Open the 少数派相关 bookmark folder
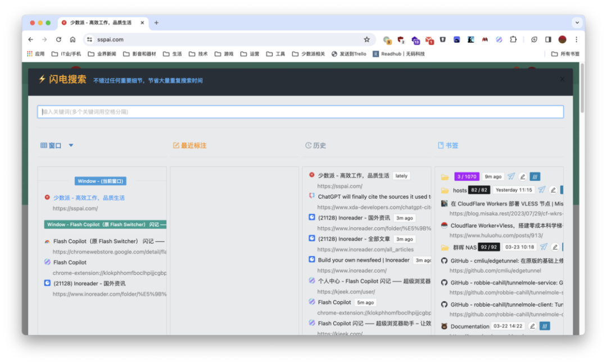This screenshot has height=364, width=607. [308, 54]
